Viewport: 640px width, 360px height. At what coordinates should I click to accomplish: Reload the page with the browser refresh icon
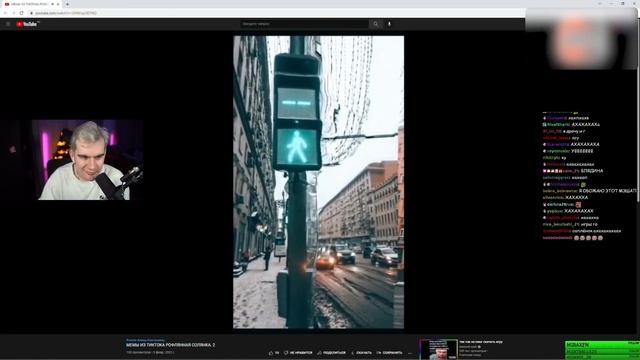tap(21, 13)
